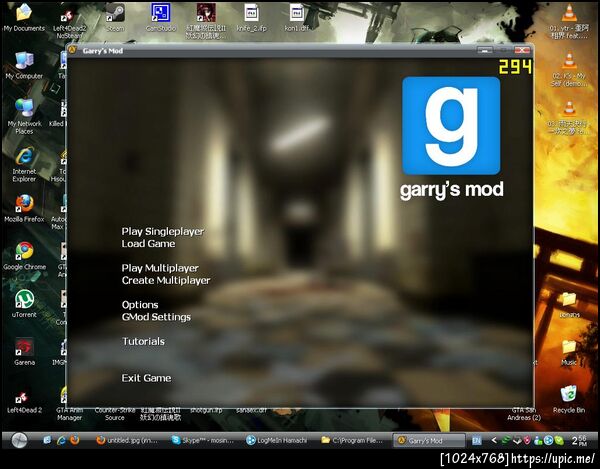This screenshot has height=469, width=600.
Task: Start a game via Play Singleplayer
Action: pos(163,232)
